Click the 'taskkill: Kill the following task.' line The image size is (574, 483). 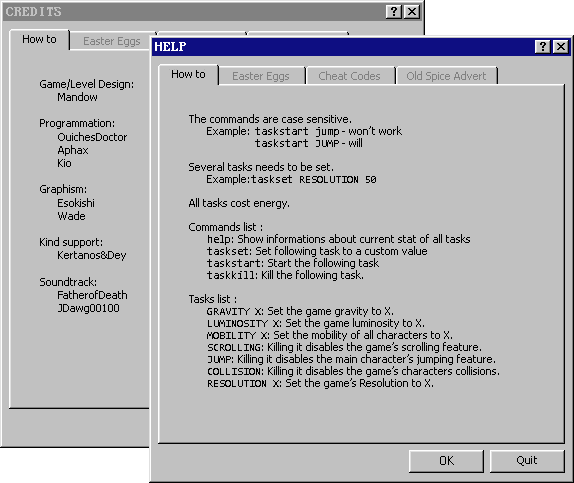pyautogui.click(x=286, y=275)
